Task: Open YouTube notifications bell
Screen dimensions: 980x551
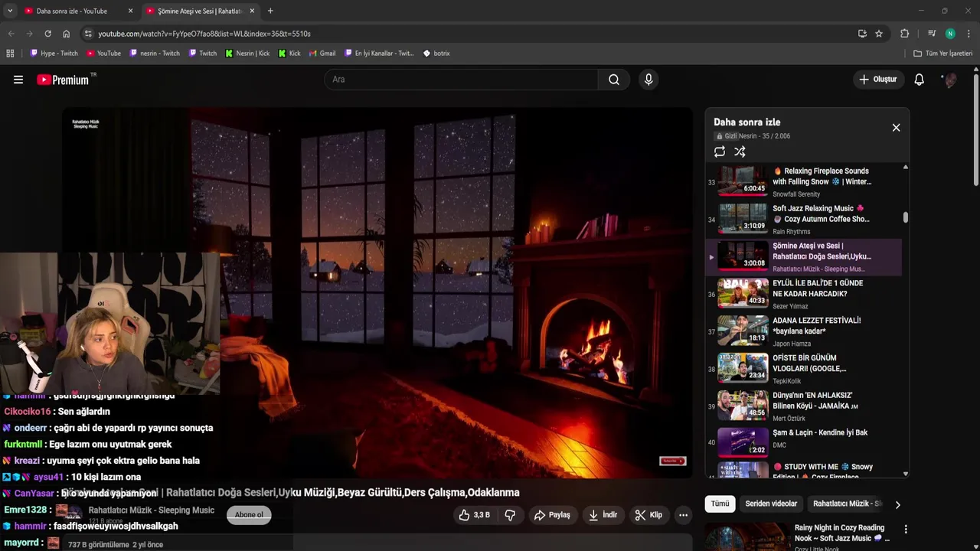Action: (920, 80)
